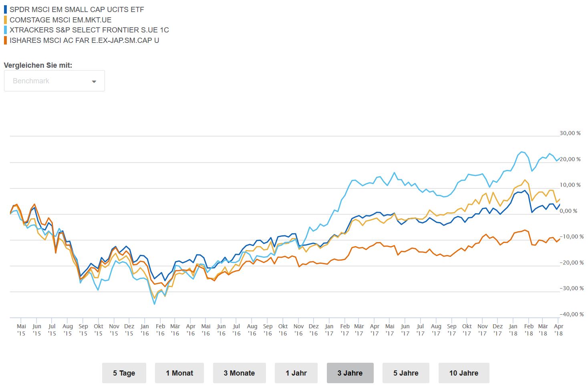Click the COMSTAGE MSCI EM.MKT.UE legend entry
The image size is (588, 392).
[60, 20]
